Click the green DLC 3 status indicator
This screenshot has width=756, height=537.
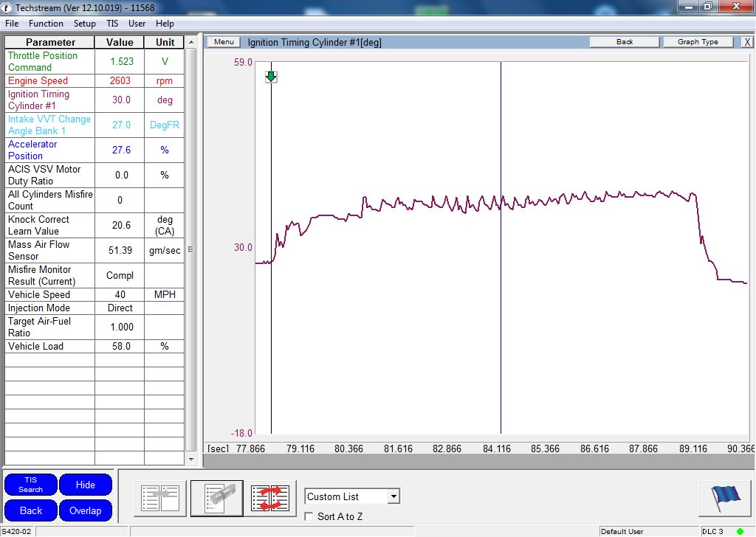tap(740, 531)
